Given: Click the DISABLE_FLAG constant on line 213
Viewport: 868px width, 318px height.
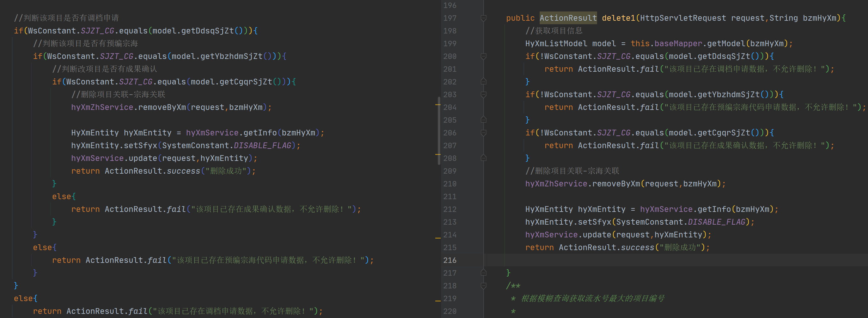Looking at the screenshot, I should pos(716,222).
